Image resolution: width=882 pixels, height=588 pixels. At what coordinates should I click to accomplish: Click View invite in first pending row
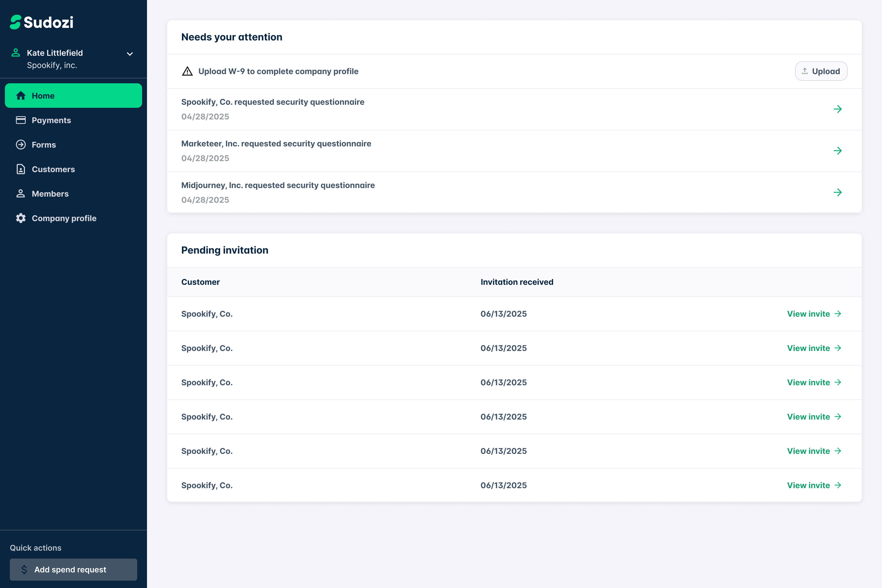pos(814,314)
